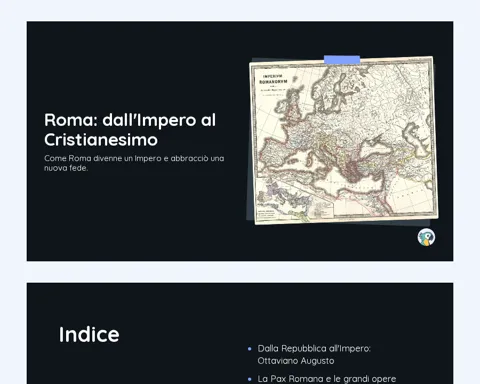Image resolution: width=480 pixels, height=384 pixels.
Task: Click the parrot avatar icon on the slide
Action: click(426, 237)
